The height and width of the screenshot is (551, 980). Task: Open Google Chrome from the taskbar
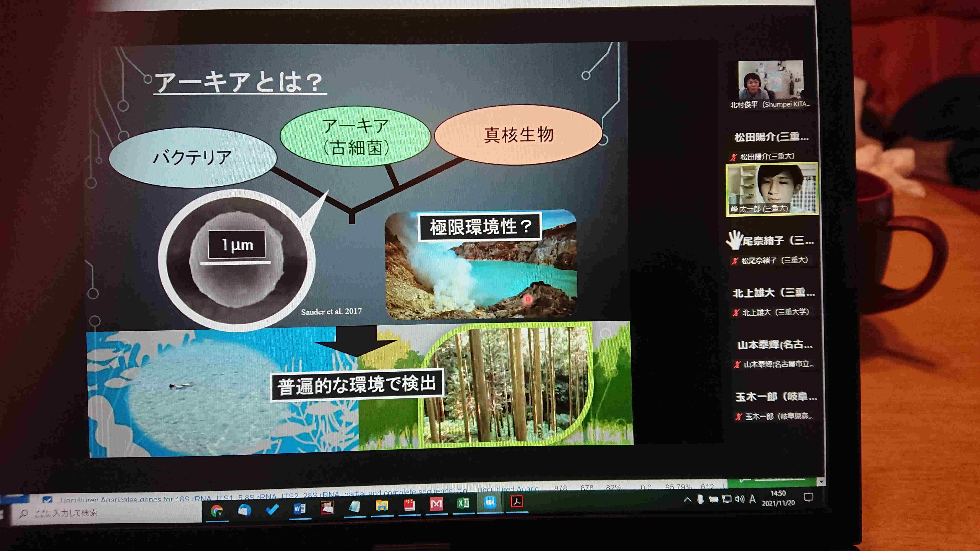tap(217, 511)
